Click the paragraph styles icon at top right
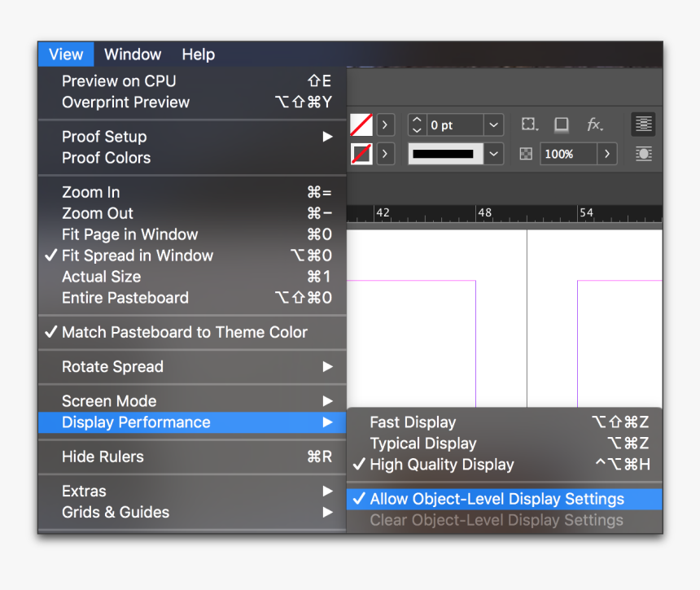Image resolution: width=700 pixels, height=590 pixels. tap(642, 124)
